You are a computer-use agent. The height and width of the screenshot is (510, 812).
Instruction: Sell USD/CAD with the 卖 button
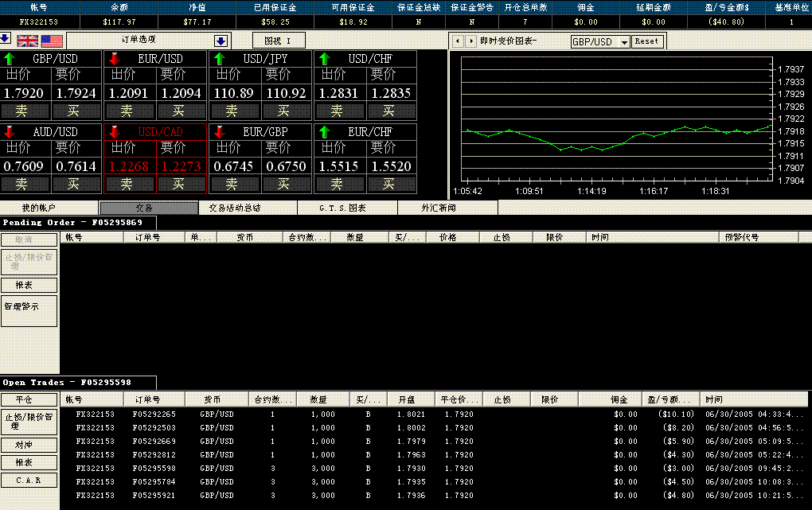coord(130,184)
